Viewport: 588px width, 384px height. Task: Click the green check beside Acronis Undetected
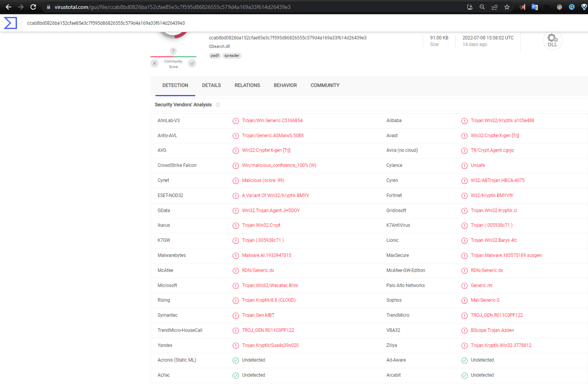coord(236,360)
